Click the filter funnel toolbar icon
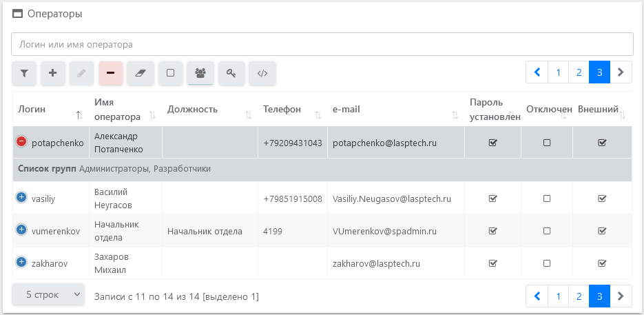 click(x=24, y=73)
